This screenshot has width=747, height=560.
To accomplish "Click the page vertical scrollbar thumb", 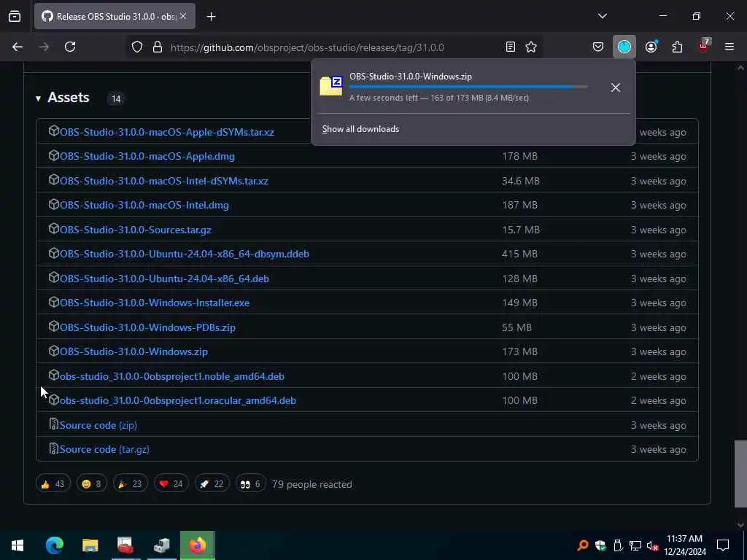I will point(740,474).
